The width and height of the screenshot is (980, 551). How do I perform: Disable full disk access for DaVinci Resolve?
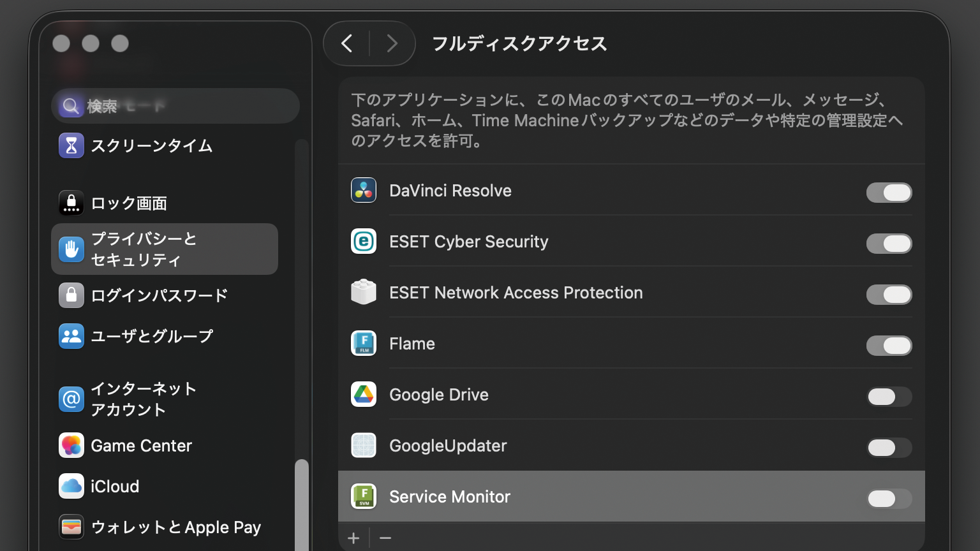click(889, 193)
